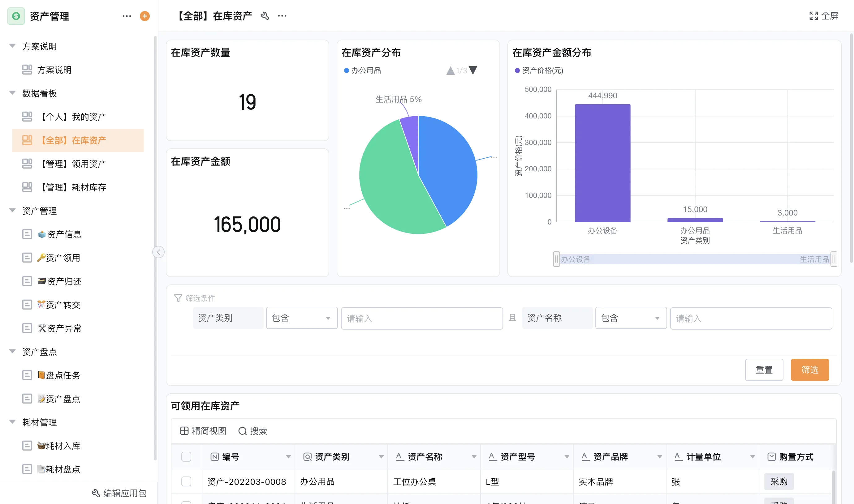Click the fullscreen 全屏 icon
Viewport: 854px width, 504px height.
pos(813,16)
